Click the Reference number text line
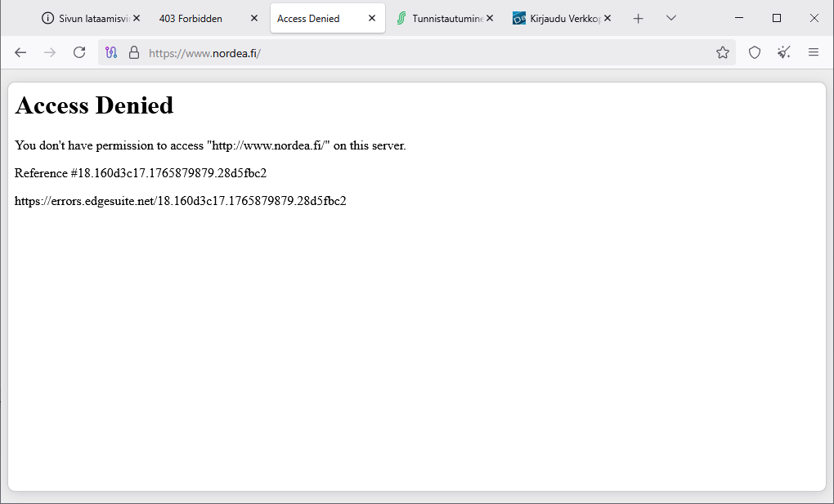The width and height of the screenshot is (834, 504). (141, 173)
